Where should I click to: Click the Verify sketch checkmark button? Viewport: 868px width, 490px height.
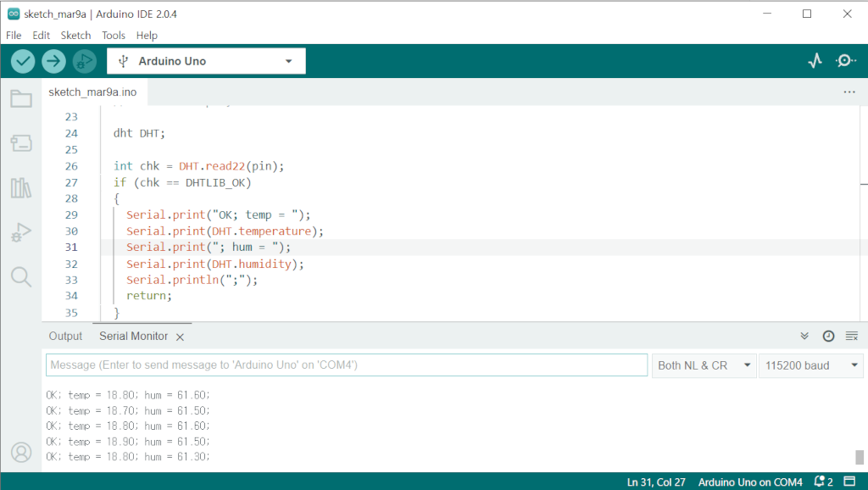[x=23, y=61]
